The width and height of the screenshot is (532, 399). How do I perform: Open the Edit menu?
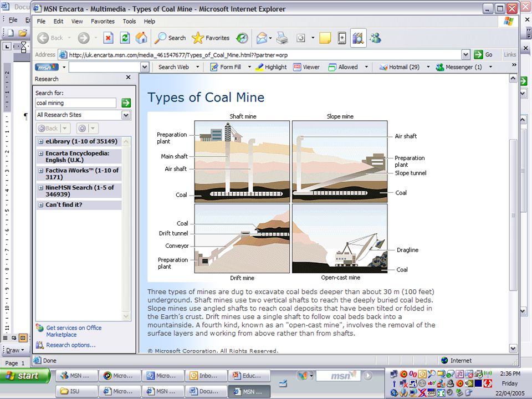pyautogui.click(x=58, y=22)
